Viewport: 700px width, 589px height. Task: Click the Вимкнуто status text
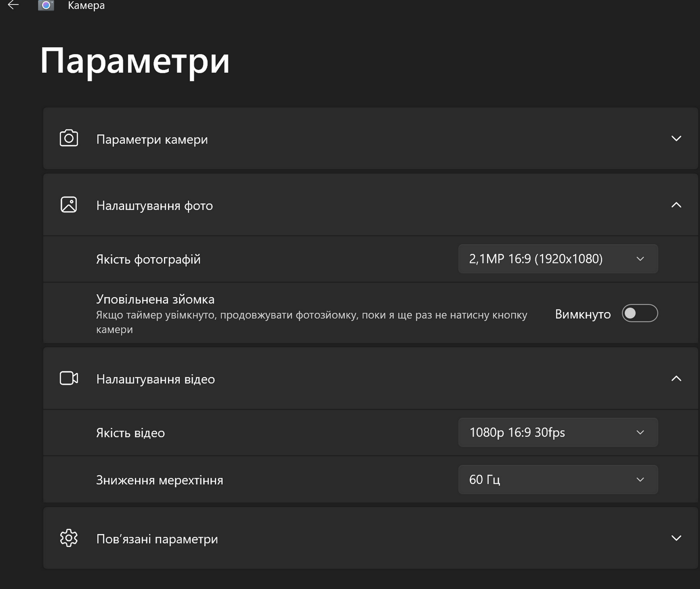[x=583, y=314]
